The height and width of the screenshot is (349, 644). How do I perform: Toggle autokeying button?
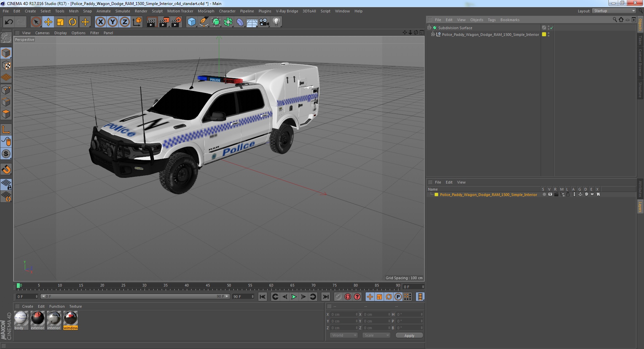(x=348, y=297)
